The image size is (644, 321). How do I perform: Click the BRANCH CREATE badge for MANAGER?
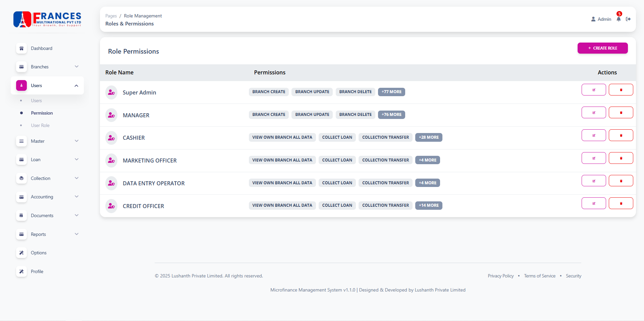pyautogui.click(x=269, y=115)
